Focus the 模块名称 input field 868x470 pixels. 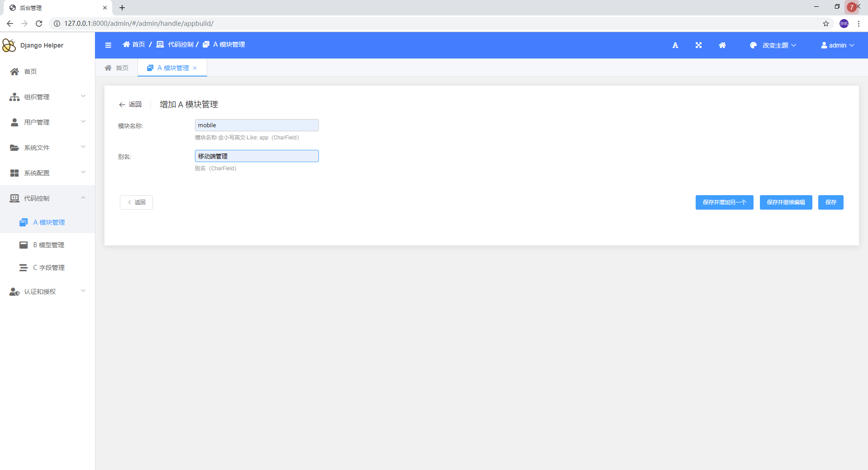tap(256, 125)
